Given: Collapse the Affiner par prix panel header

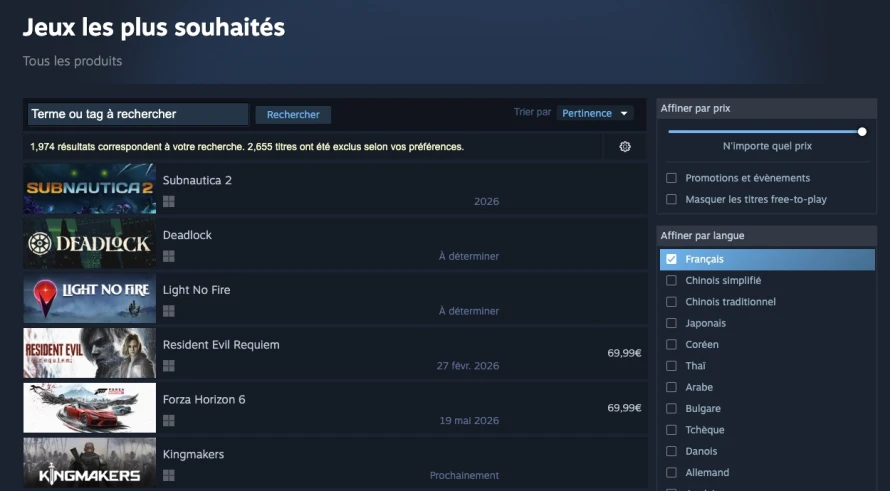Looking at the screenshot, I should [x=766, y=108].
